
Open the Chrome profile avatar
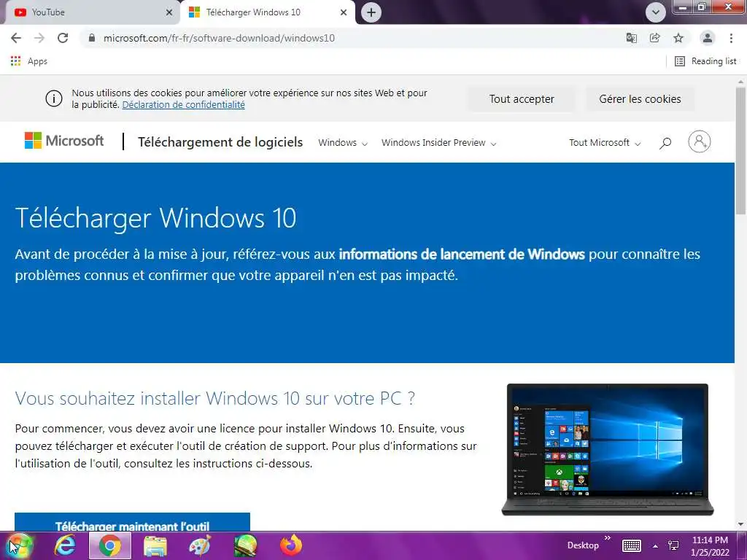point(708,38)
